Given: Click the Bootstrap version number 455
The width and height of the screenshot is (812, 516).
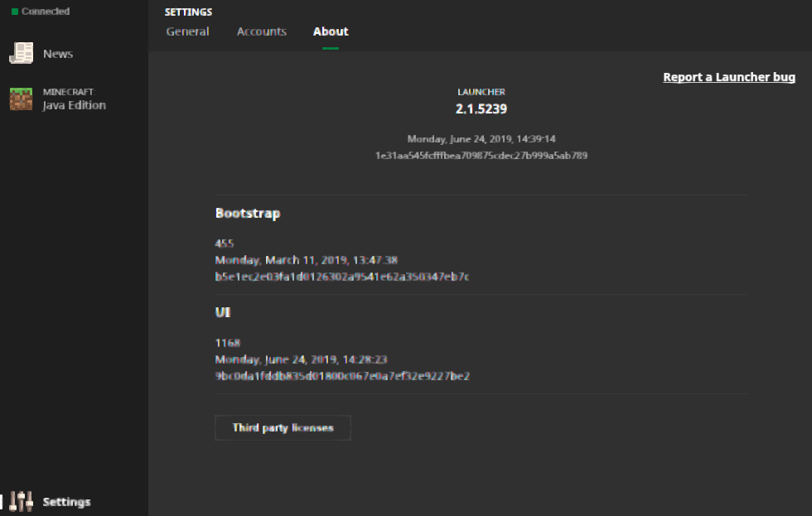Looking at the screenshot, I should [x=225, y=244].
